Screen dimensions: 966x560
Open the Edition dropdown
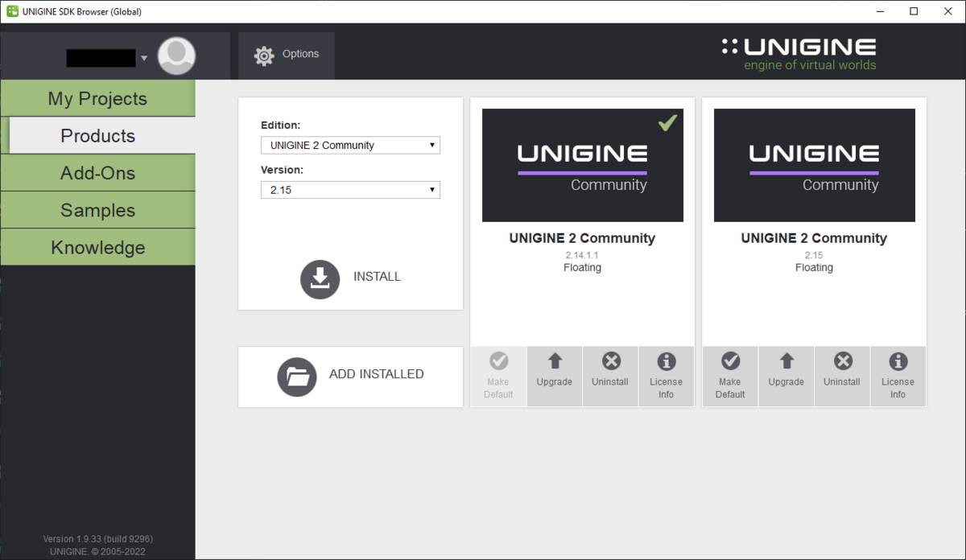coord(350,146)
